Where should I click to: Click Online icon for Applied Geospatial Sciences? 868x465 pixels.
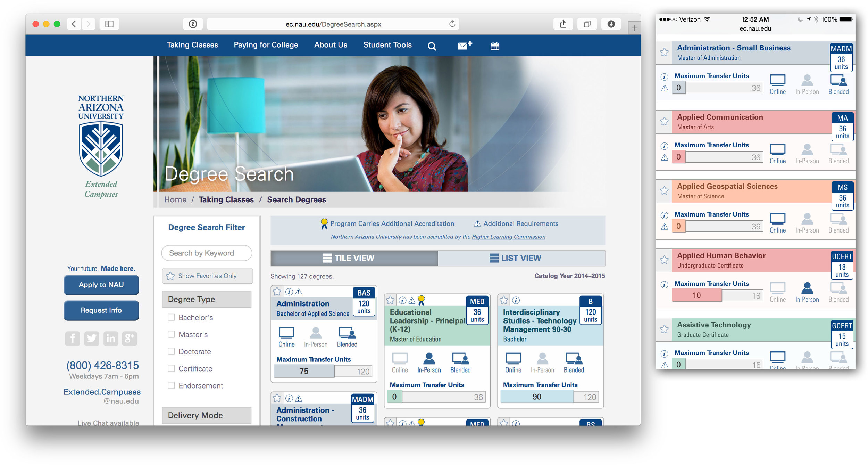pyautogui.click(x=778, y=223)
